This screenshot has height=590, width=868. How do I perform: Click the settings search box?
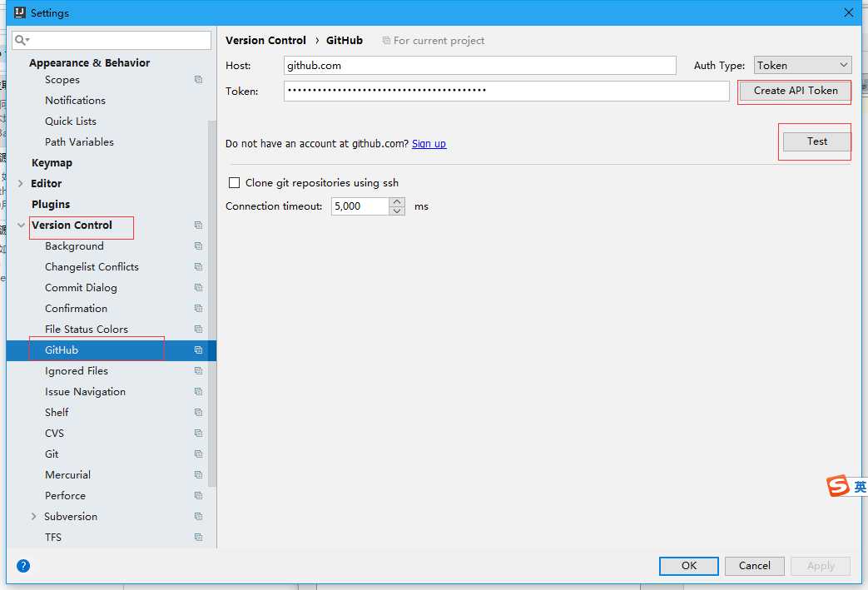112,40
